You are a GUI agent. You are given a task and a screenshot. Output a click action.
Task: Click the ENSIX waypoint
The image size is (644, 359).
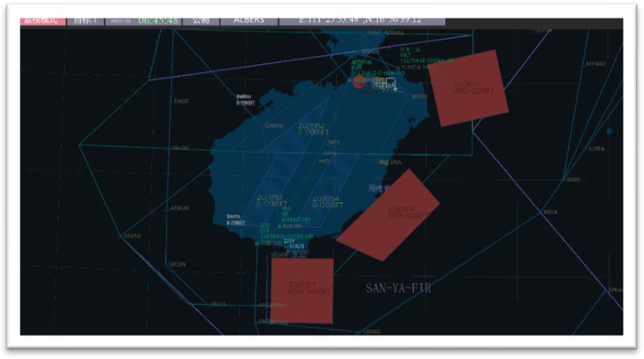(x=181, y=101)
